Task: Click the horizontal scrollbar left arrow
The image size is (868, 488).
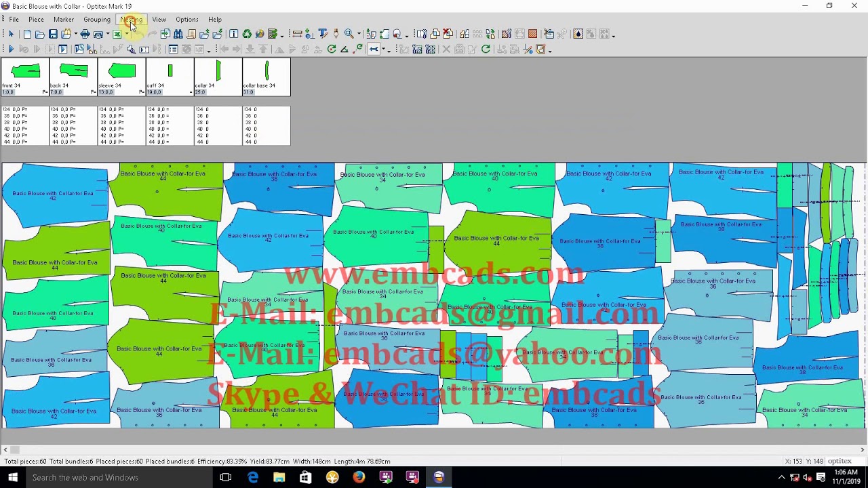Action: pos(5,450)
